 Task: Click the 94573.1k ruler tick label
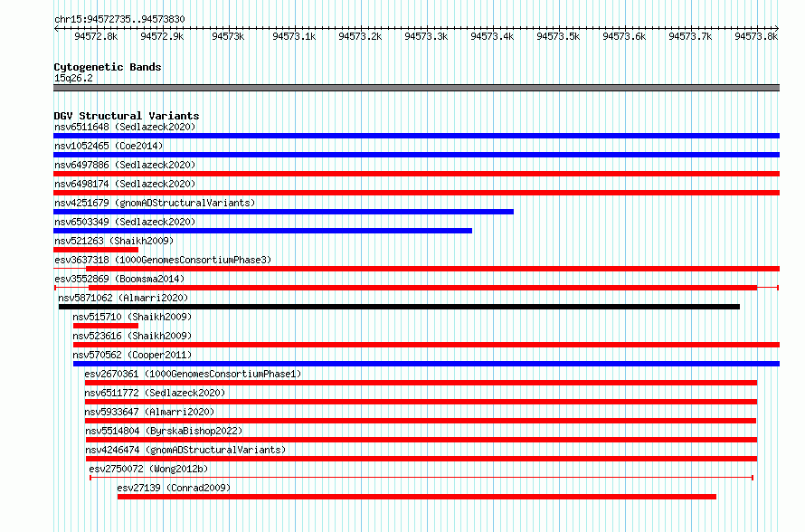pyautogui.click(x=294, y=36)
